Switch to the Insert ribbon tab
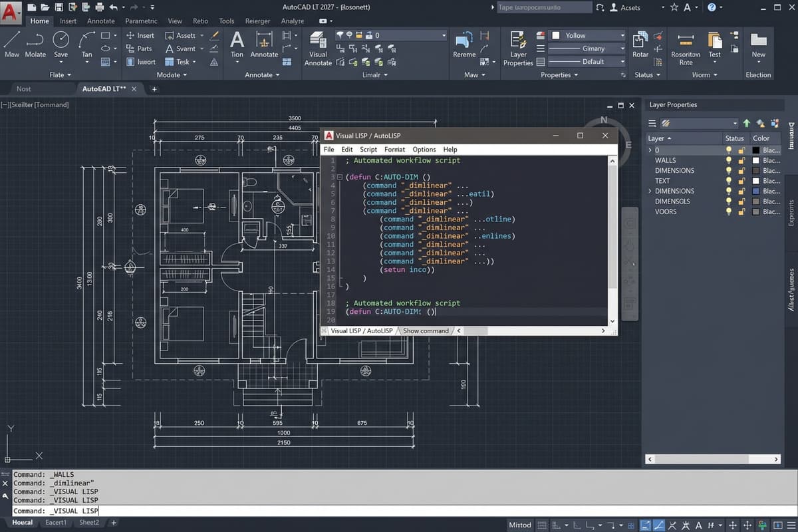The height and width of the screenshot is (532, 798). click(x=68, y=21)
